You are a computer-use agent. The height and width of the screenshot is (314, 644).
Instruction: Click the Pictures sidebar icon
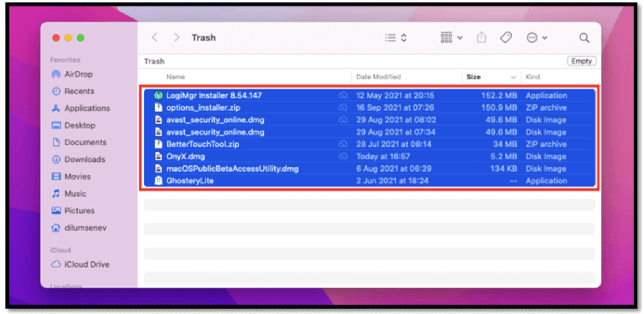[56, 211]
